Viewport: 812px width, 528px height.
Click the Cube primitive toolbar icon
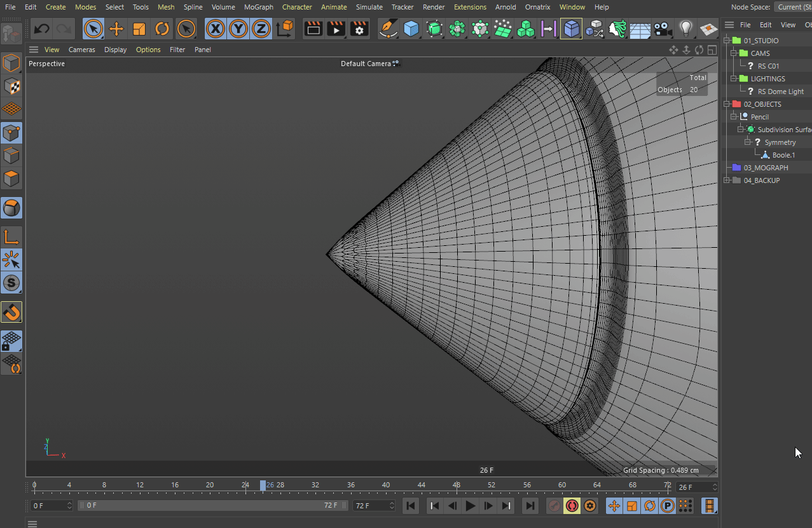[411, 29]
